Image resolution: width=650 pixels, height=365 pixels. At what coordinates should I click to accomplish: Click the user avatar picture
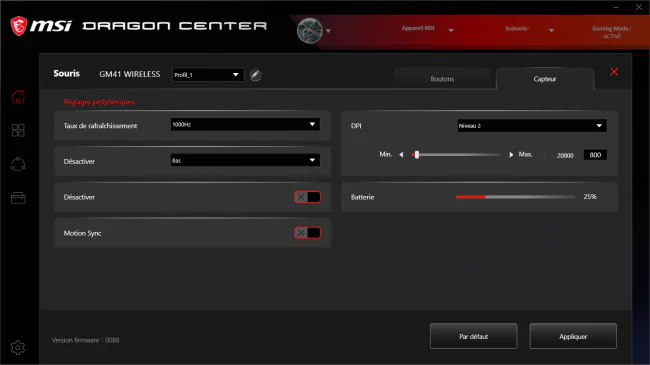pos(310,30)
